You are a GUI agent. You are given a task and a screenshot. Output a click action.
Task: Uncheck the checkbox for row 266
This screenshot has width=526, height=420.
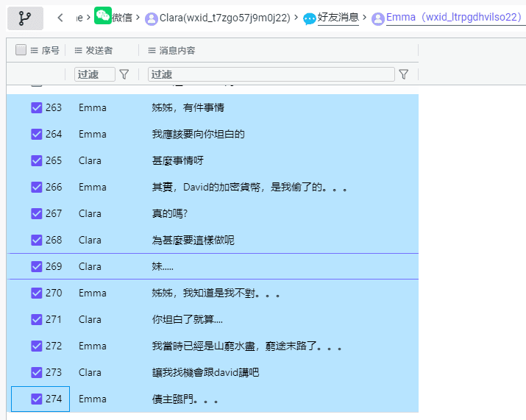coord(37,187)
